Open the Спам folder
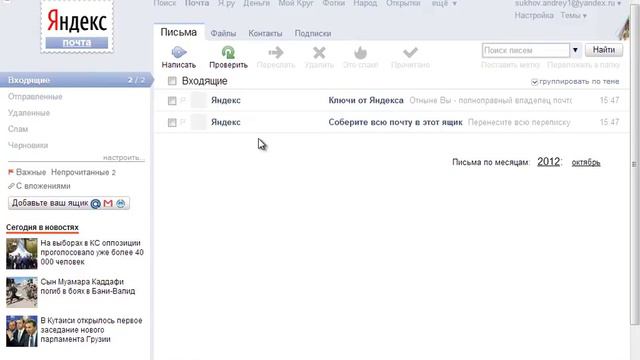 coord(18,129)
